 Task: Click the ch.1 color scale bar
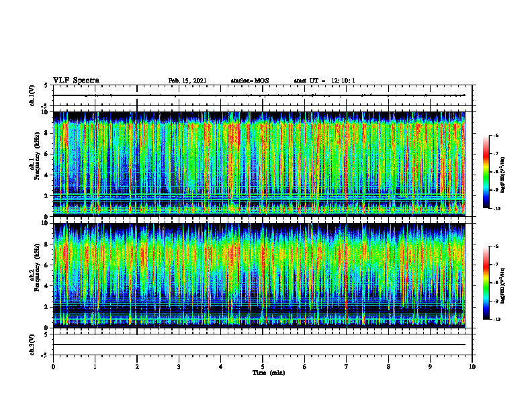tap(486, 172)
